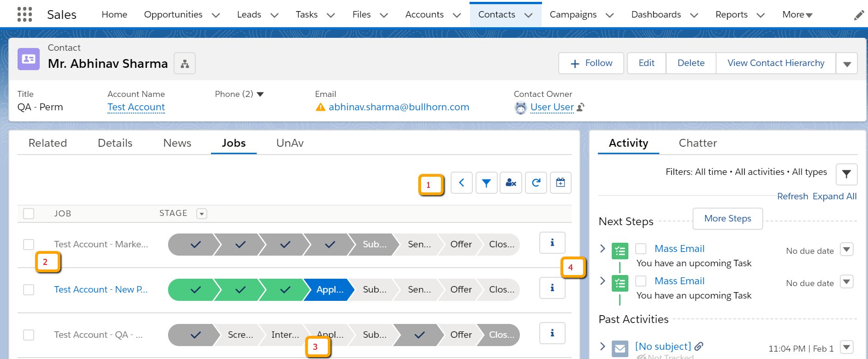The image size is (868, 359).
Task: Expand the Phone (2) dropdown
Action: click(260, 95)
